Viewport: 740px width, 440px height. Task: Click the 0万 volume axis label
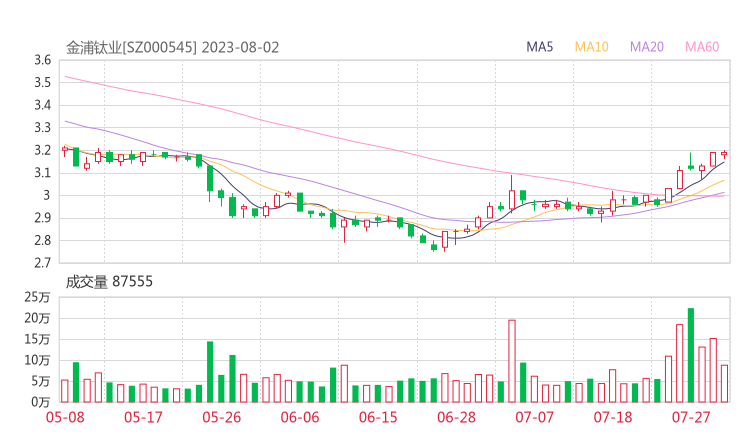pos(40,402)
